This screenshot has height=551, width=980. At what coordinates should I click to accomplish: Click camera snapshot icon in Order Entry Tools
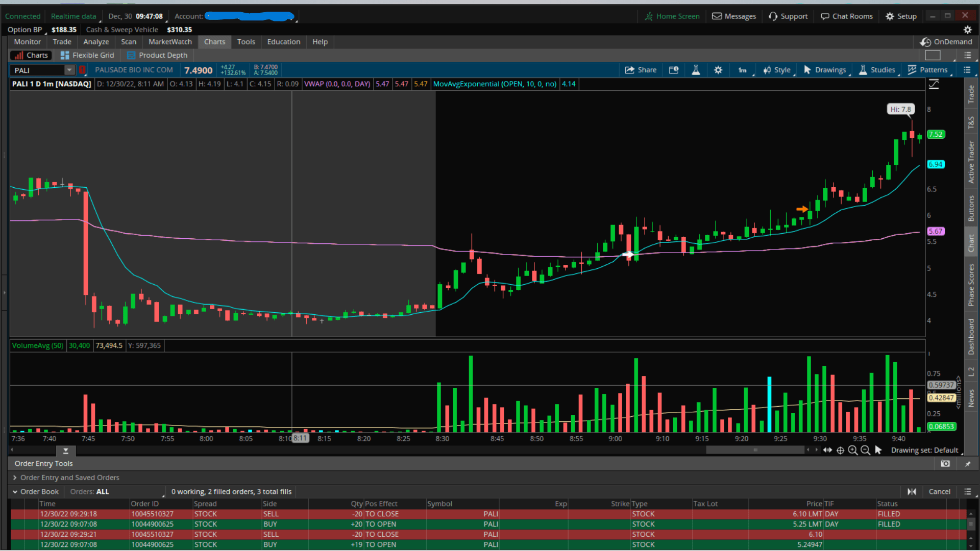[945, 463]
